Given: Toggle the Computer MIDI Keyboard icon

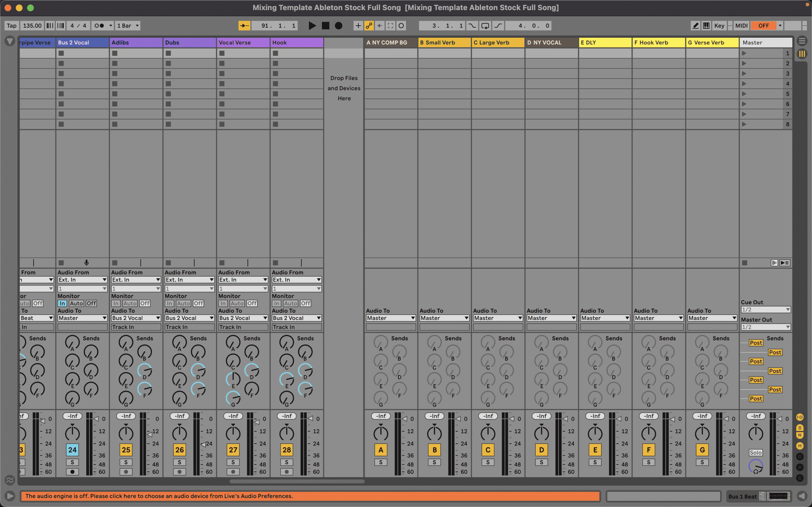Looking at the screenshot, I should tap(706, 25).
